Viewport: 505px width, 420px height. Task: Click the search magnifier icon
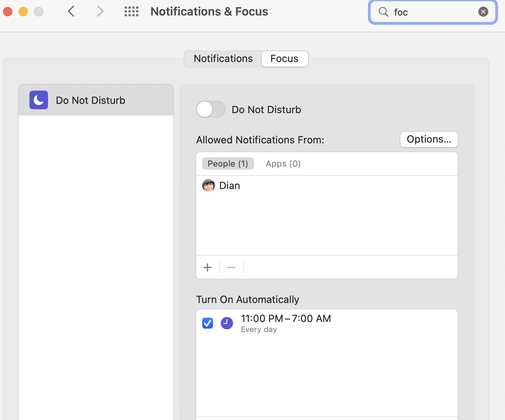point(383,12)
